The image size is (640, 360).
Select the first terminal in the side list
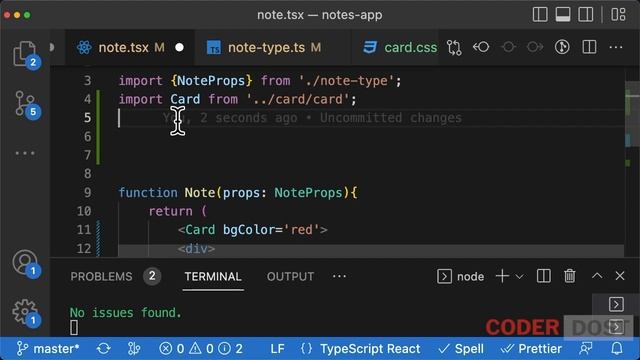pos(616,304)
